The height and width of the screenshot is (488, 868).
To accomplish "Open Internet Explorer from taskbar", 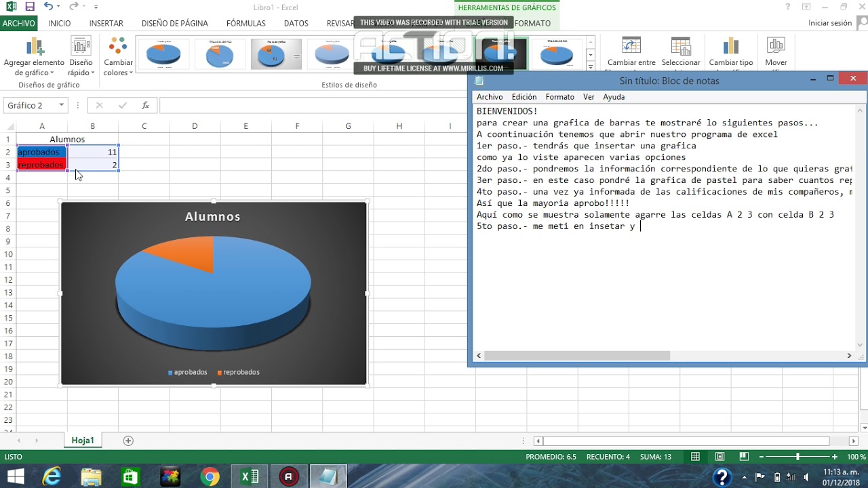I will pyautogui.click(x=51, y=476).
